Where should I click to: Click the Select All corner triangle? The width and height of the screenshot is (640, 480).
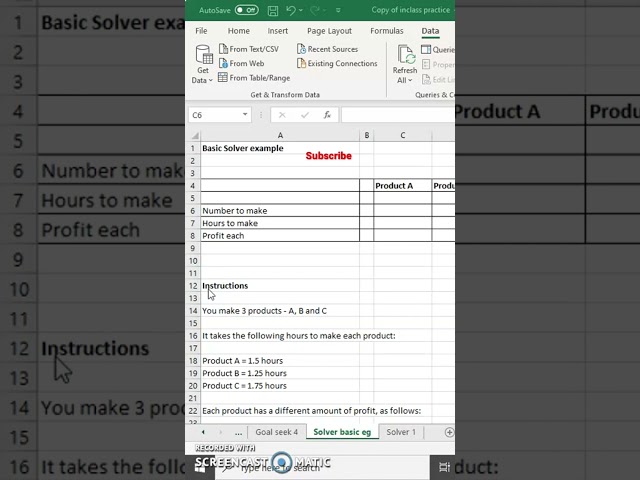[x=194, y=135]
